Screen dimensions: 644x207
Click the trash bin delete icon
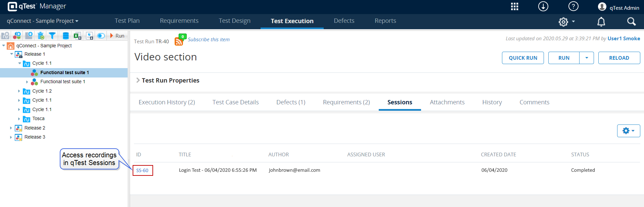click(41, 36)
